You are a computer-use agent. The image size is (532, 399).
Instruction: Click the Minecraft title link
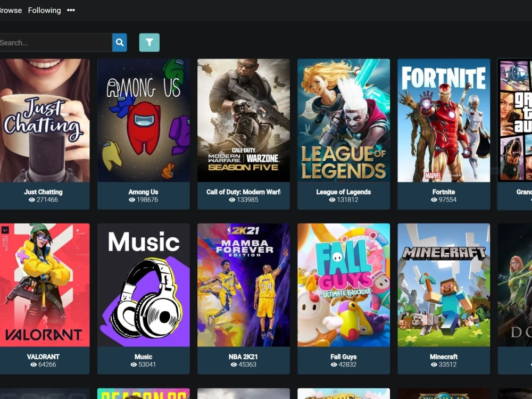pos(444,356)
